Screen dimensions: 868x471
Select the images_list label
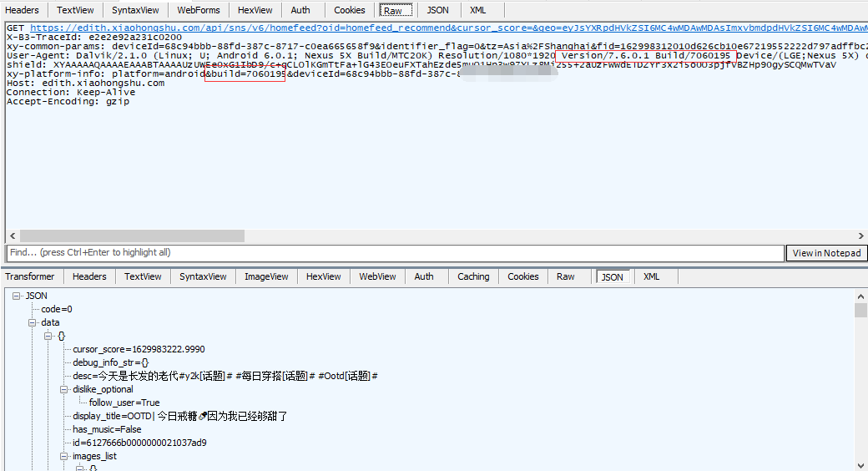tap(94, 456)
